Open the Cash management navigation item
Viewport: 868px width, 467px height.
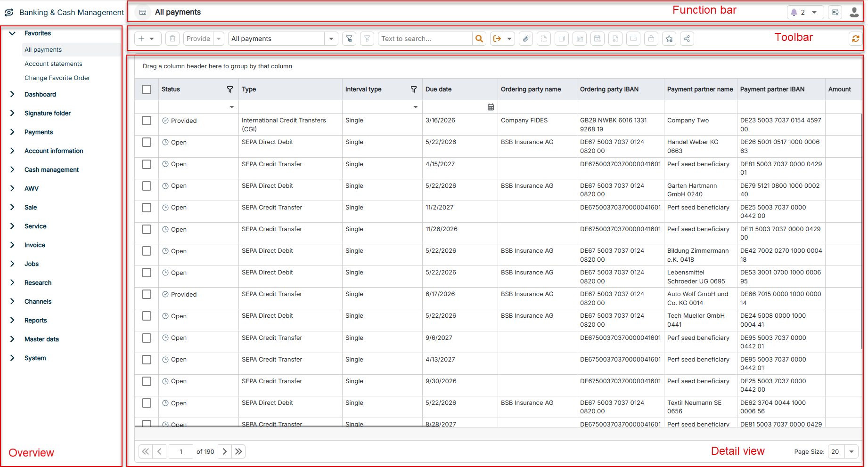(x=51, y=169)
